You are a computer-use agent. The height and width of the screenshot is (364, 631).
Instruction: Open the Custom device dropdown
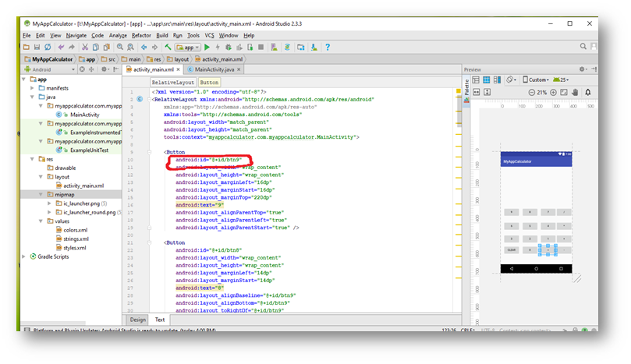coord(536,80)
